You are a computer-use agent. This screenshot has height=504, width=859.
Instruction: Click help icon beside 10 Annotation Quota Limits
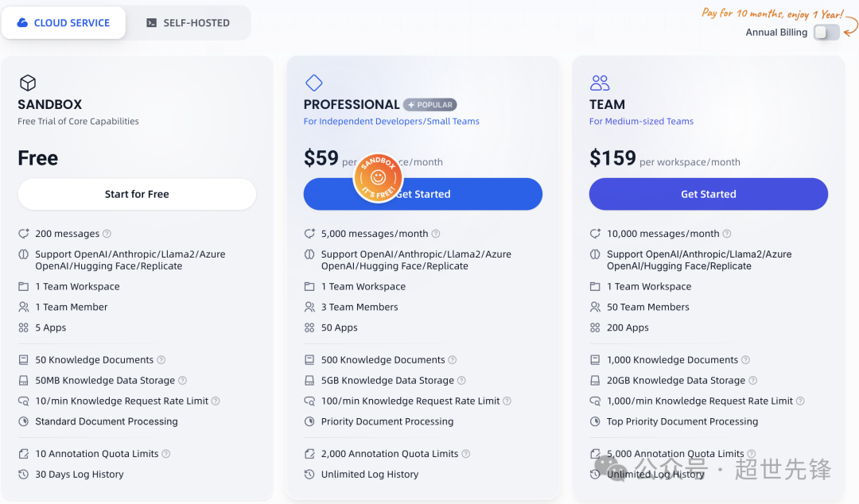[166, 454]
